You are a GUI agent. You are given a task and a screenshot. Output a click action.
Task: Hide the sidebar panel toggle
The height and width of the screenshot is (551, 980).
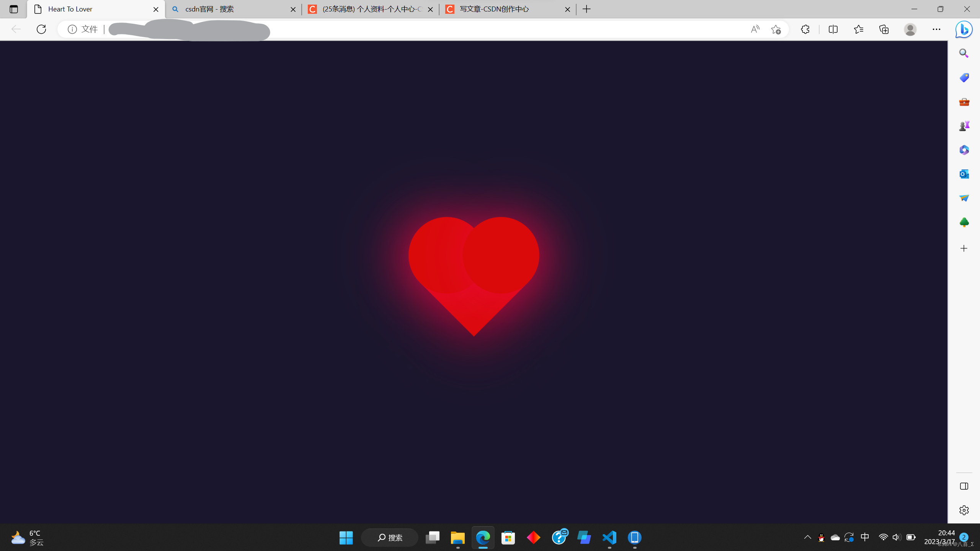tap(964, 486)
